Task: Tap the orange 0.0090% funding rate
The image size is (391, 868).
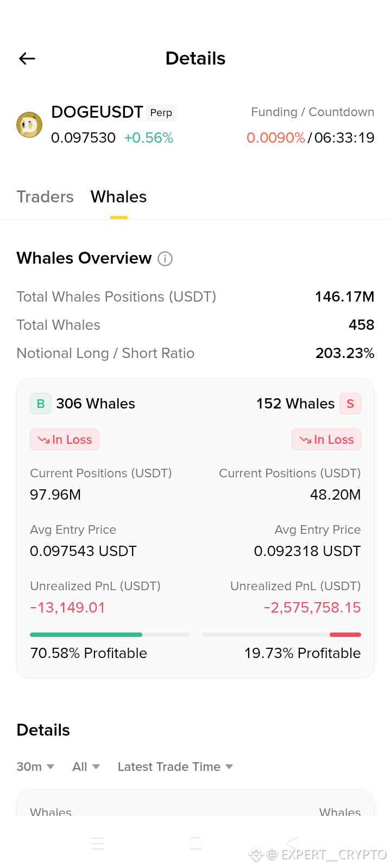Action: 276,138
